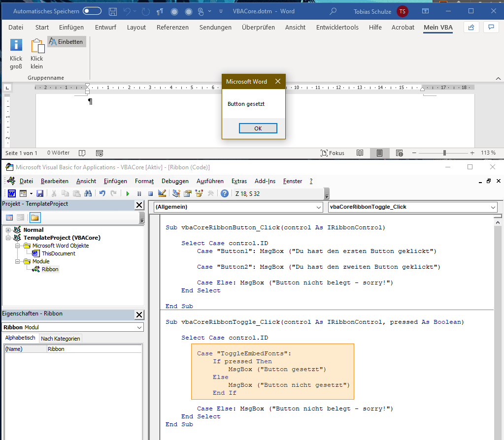Screen dimensions: 504x440
Task: Zoom out with minus button in status bar
Action: click(x=414, y=153)
